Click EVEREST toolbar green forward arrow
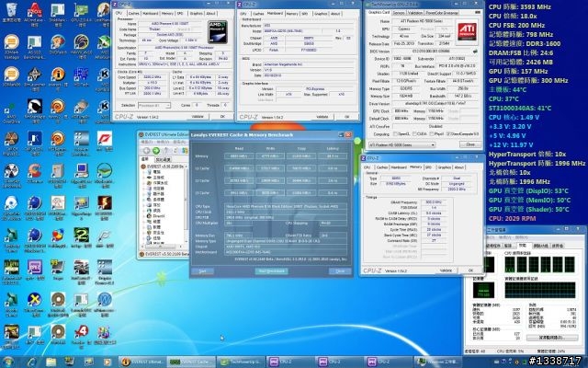 (156, 151)
